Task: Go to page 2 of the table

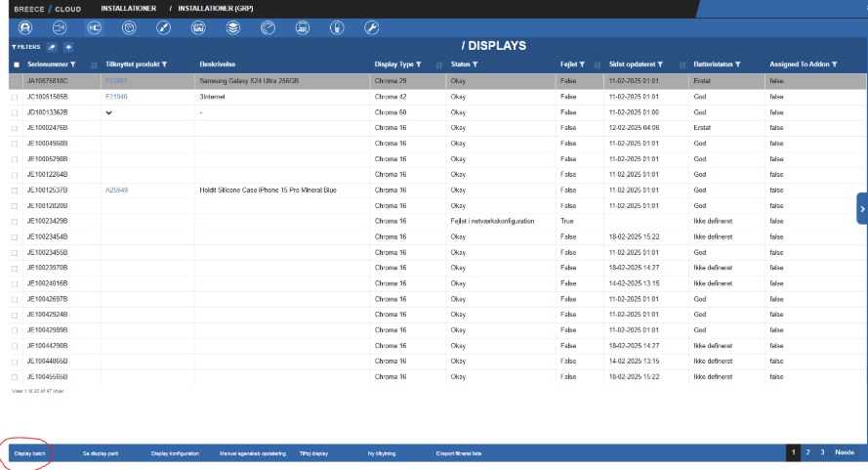Action: pyautogui.click(x=807, y=452)
